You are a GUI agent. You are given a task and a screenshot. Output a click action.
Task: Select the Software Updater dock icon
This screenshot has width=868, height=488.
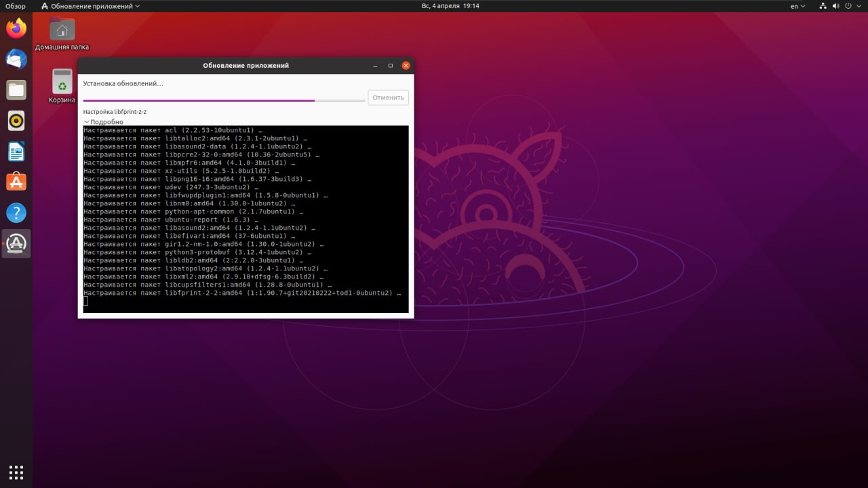[x=16, y=243]
